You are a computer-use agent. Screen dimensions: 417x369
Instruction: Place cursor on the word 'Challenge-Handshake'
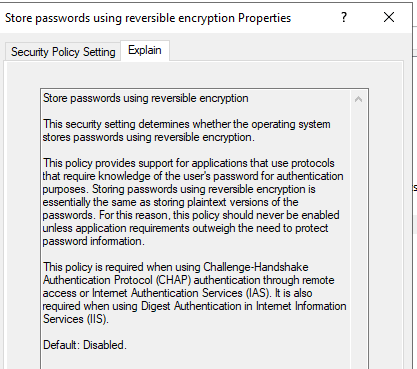coord(256,267)
